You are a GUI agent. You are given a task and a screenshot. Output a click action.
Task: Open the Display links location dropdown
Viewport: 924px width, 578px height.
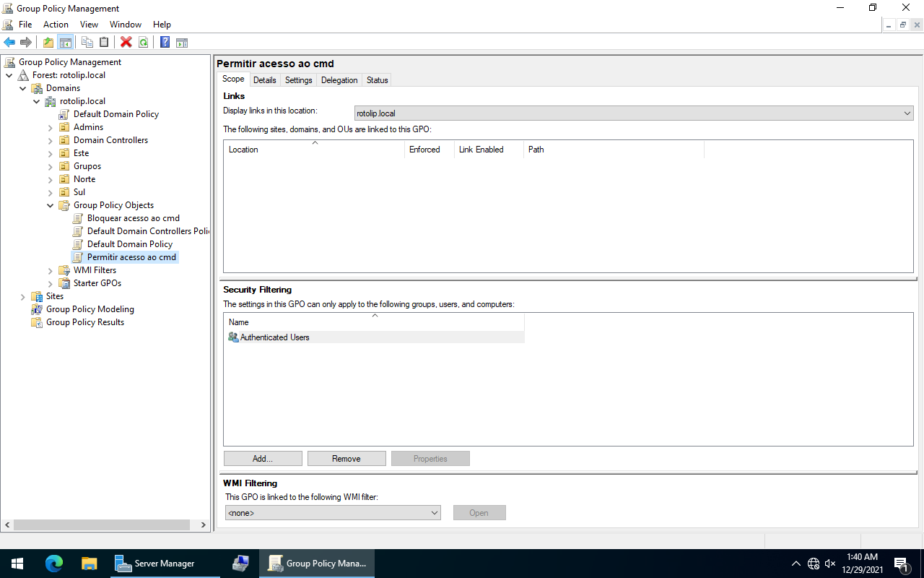[x=907, y=113]
